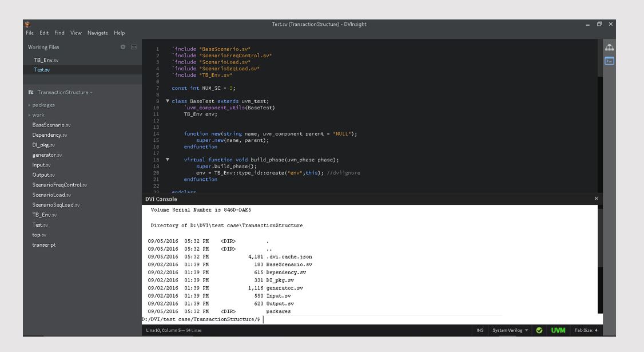Click the uvm_component_utils(BaseTest) line
644x352 pixels.
(229, 108)
